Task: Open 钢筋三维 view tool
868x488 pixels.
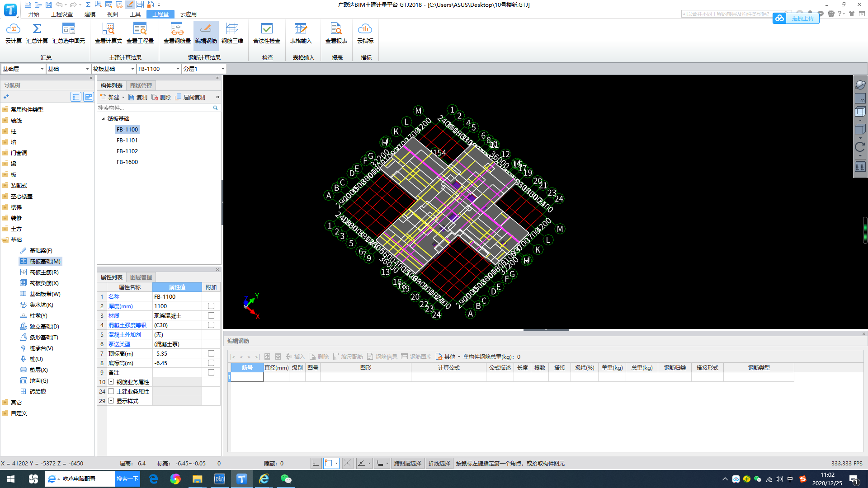Action: pyautogui.click(x=232, y=33)
